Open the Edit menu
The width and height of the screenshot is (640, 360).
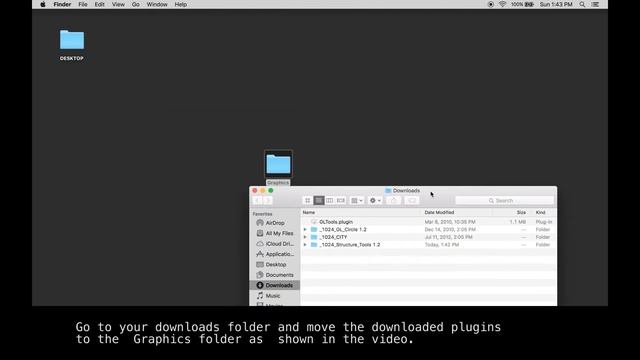pyautogui.click(x=100, y=4)
